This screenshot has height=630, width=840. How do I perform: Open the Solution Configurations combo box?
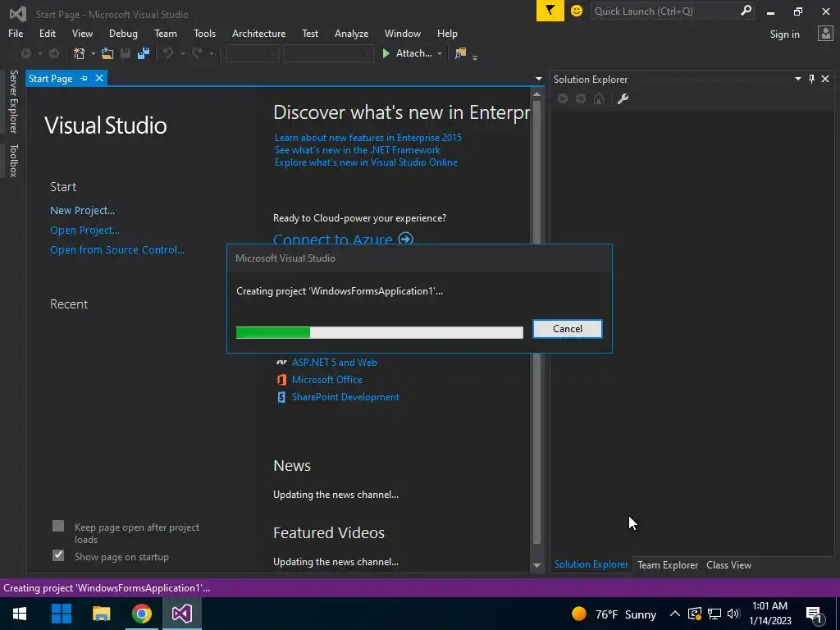click(x=252, y=53)
